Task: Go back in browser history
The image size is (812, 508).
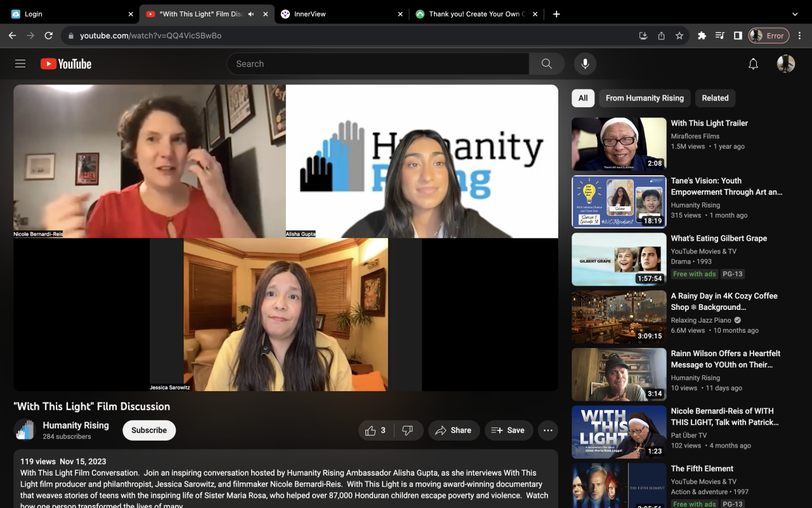Action: tap(12, 36)
